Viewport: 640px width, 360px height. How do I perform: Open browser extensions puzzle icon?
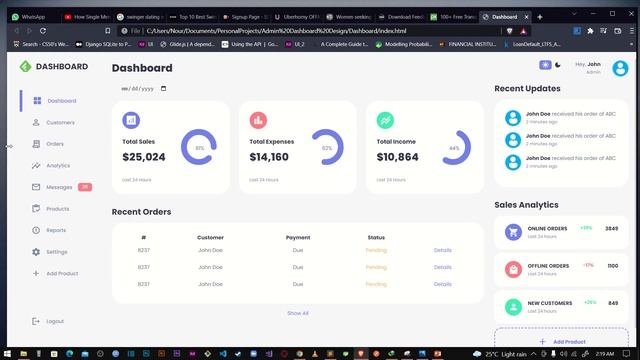[590, 31]
